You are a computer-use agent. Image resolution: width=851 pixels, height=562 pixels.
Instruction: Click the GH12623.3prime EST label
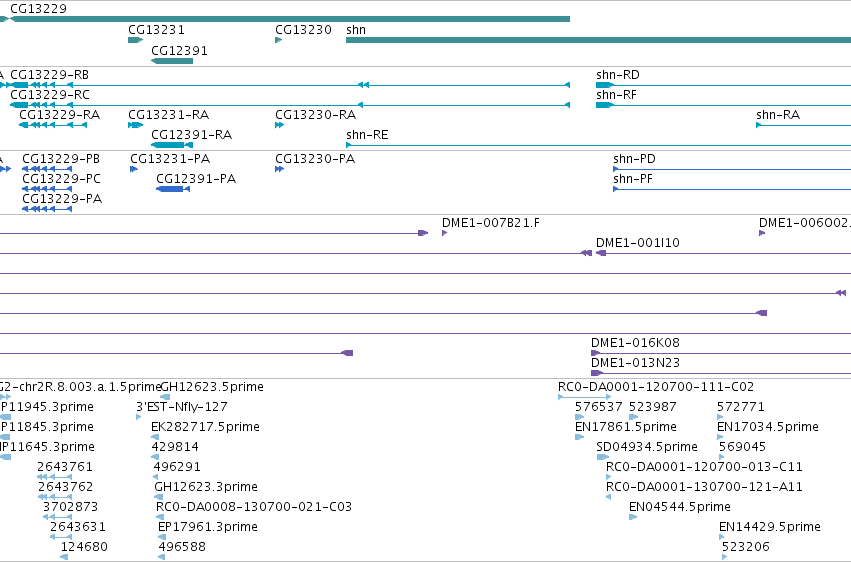coord(206,487)
